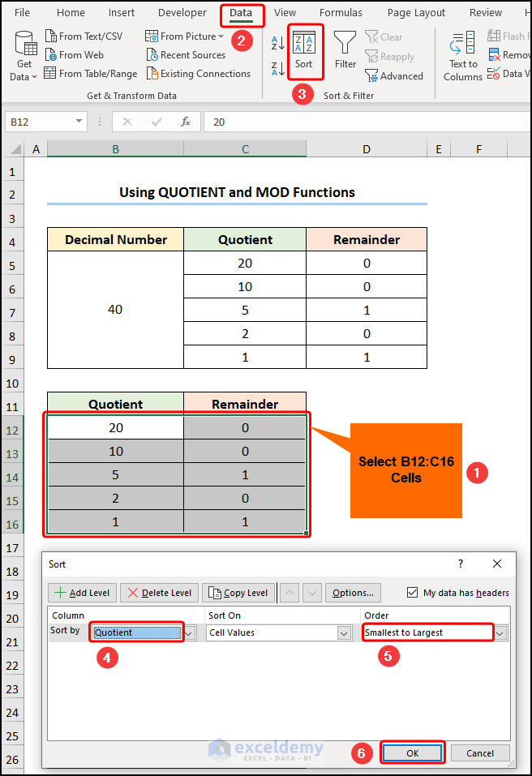Expand Sort On Cell Values dropdown
This screenshot has height=776, width=532.
coord(344,633)
